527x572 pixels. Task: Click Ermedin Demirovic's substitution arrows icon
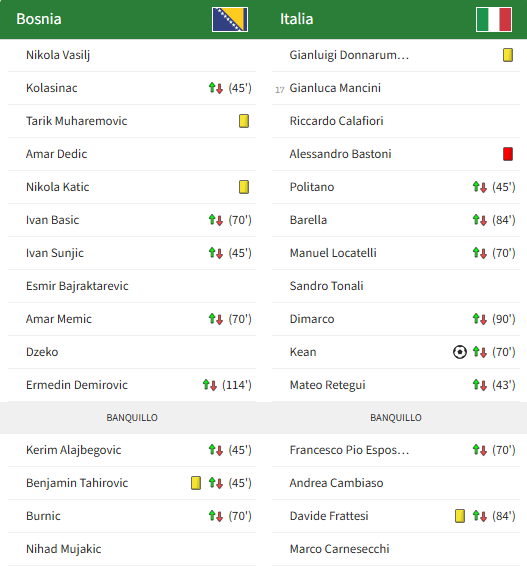tap(210, 385)
